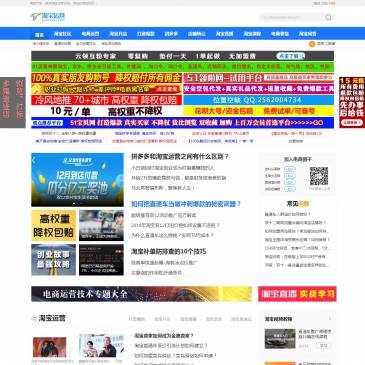Open the 淘宝运营 site logo
365x365 pixels.
point(48,17)
